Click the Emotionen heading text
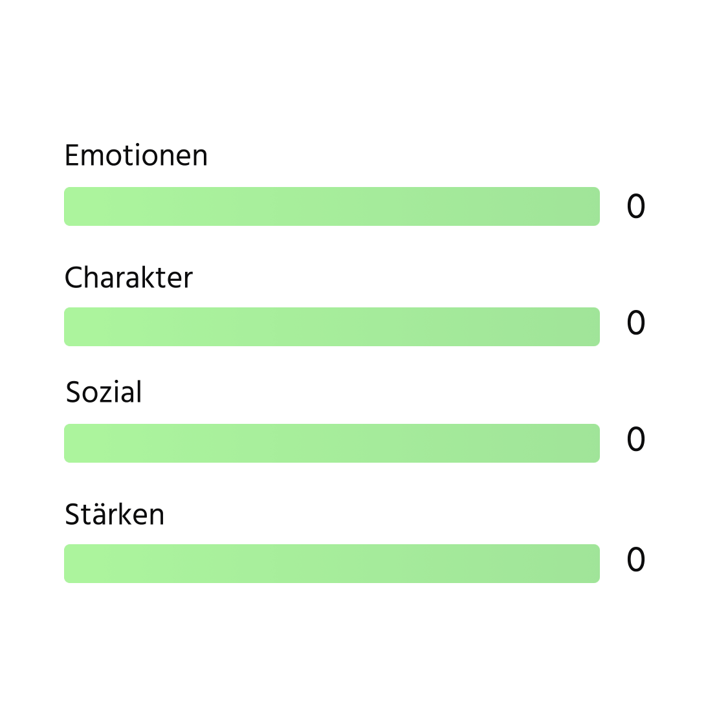The image size is (728, 728). coord(136,156)
